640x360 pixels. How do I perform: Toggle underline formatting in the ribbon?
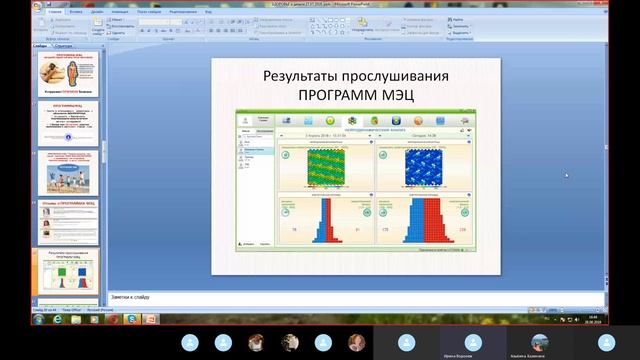point(156,31)
